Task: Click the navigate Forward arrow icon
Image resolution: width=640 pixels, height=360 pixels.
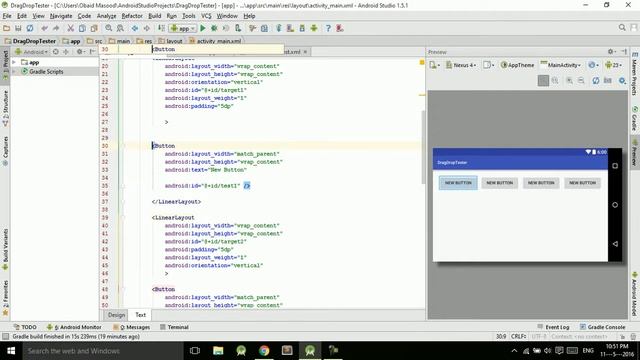Action: 146,28
